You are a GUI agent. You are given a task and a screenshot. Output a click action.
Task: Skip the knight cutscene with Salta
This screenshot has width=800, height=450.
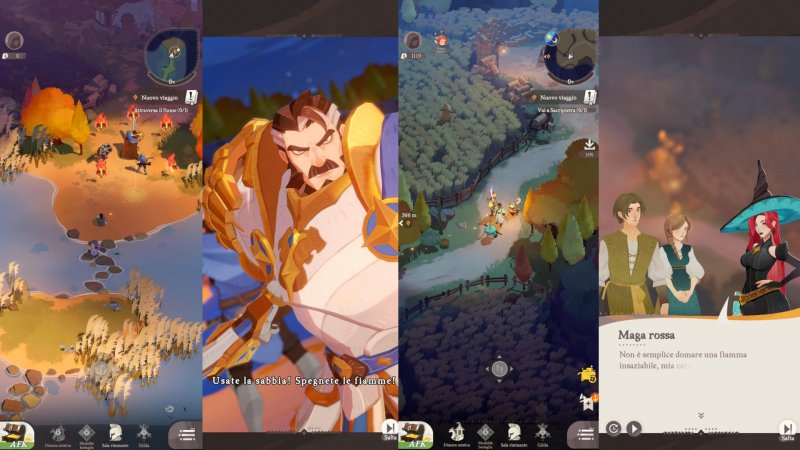coord(390,430)
